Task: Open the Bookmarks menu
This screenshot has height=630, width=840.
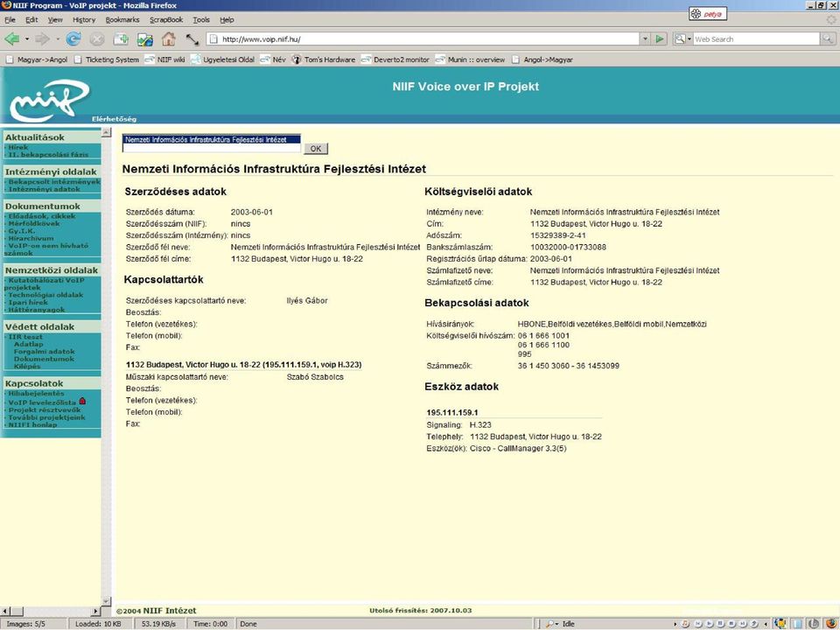Action: 122,20
